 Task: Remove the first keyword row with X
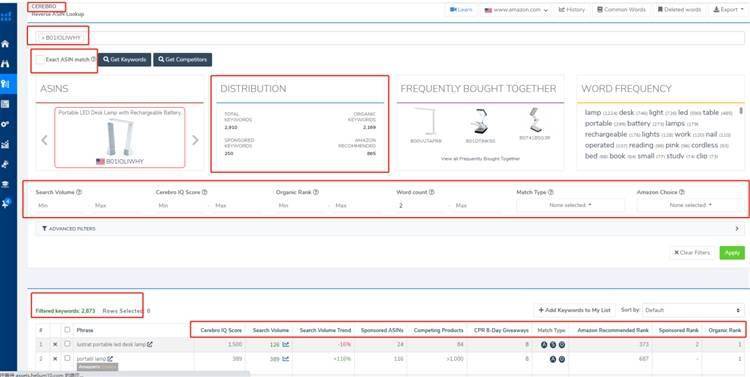pyautogui.click(x=55, y=344)
